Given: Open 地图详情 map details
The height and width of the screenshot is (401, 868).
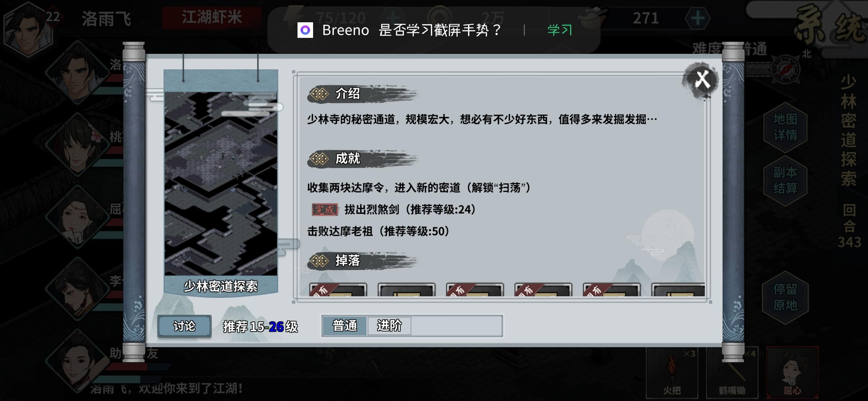Looking at the screenshot, I should coord(785,127).
